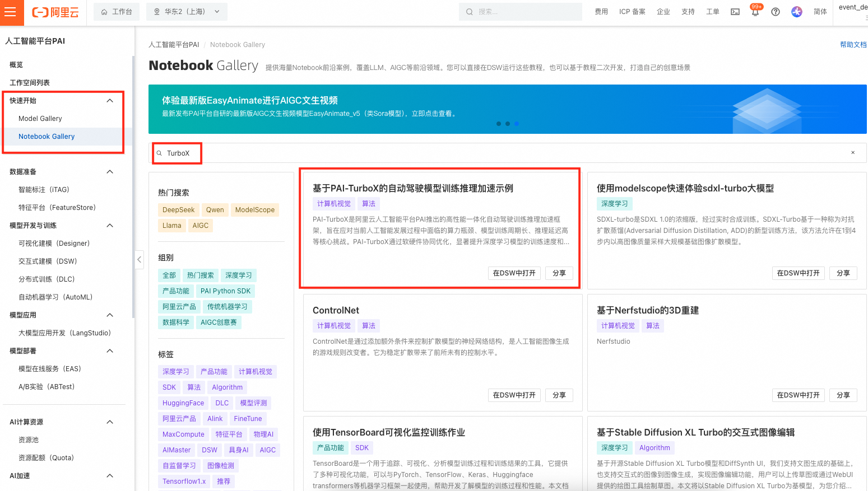Open the ControlNet notebook in DSW
Viewport: 868px width, 491px height.
[x=514, y=395]
